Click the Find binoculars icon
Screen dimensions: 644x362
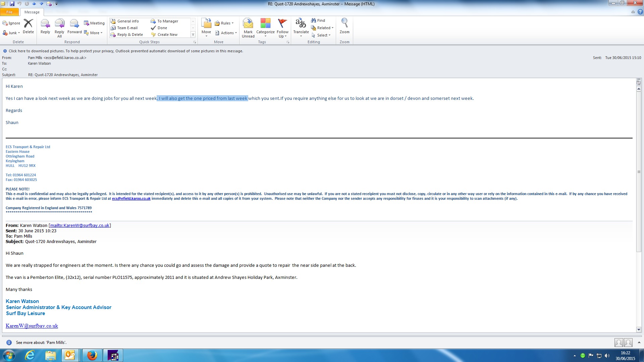coord(314,20)
